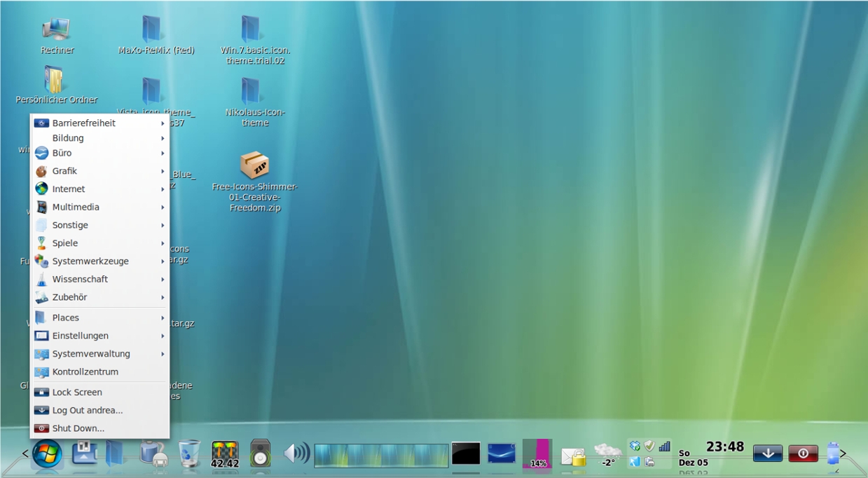Expand the Systemwerkzeuge submenu
The height and width of the screenshot is (478, 868).
pyautogui.click(x=99, y=261)
